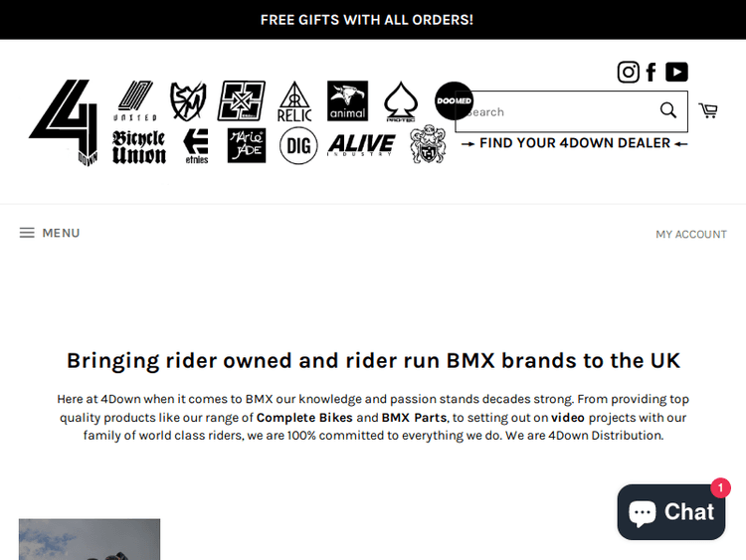The width and height of the screenshot is (746, 560).
Task: Visit the YouTube channel icon
Action: pyautogui.click(x=676, y=73)
